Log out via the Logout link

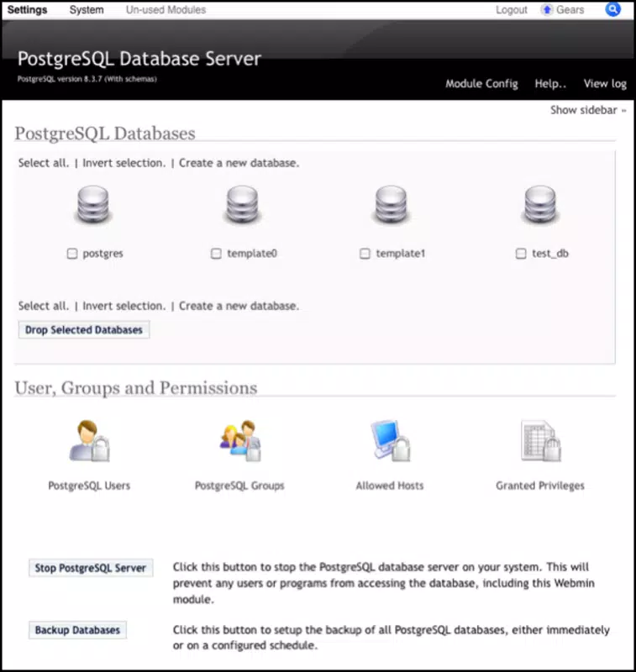pos(512,9)
